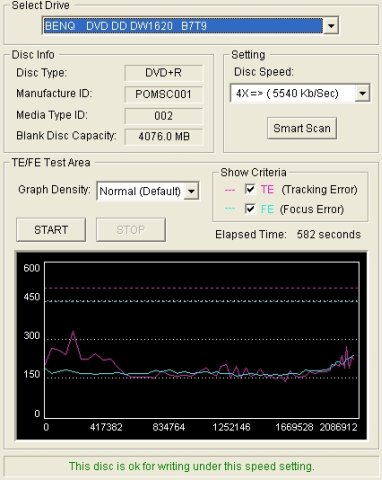Click the cyan FE dashed line legend
This screenshot has height=480, width=382.
click(230, 209)
